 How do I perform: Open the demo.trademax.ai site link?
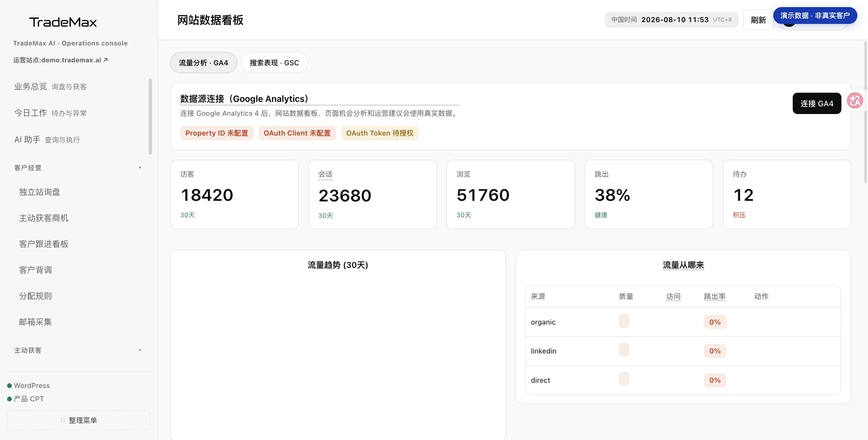(x=61, y=60)
